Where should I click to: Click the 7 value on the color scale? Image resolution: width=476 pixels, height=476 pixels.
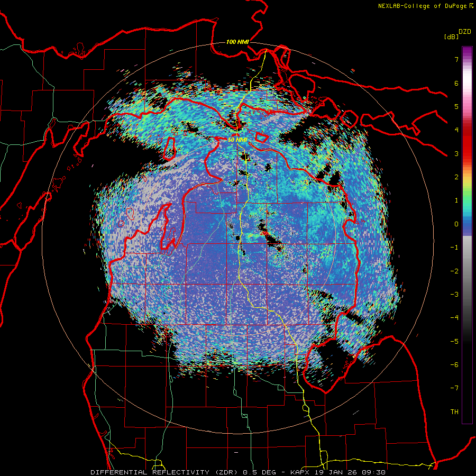456,59
